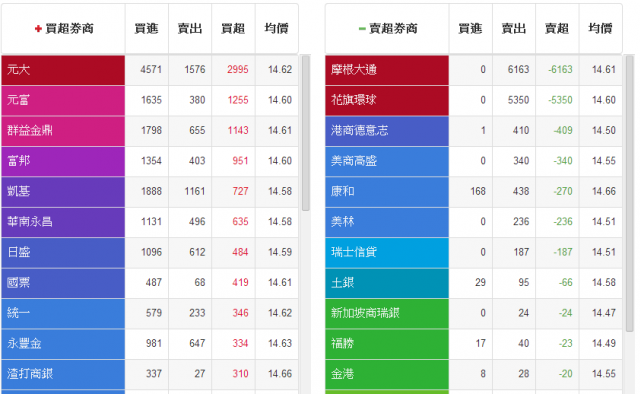Viewport: 640px width, 394px height.
Task: Select seller 花旗環球
Action: point(387,100)
